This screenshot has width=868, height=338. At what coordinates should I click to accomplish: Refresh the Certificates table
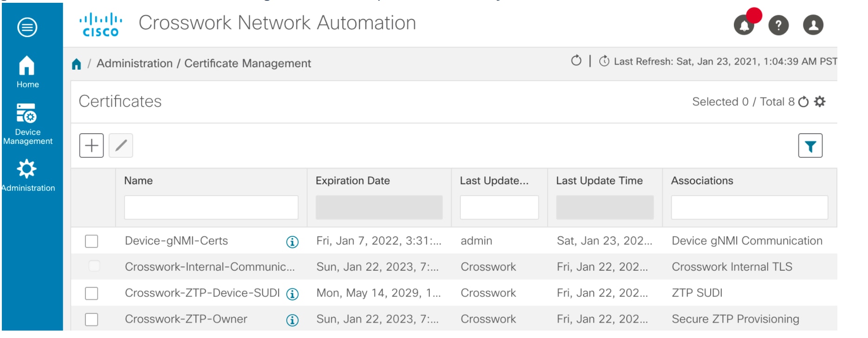803,102
